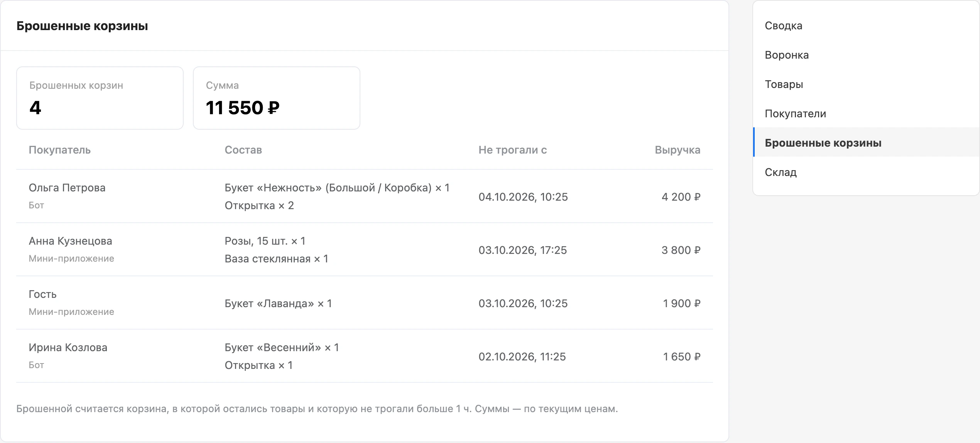This screenshot has height=443, width=980.
Task: Click the Покупатель column header
Action: coord(60,150)
